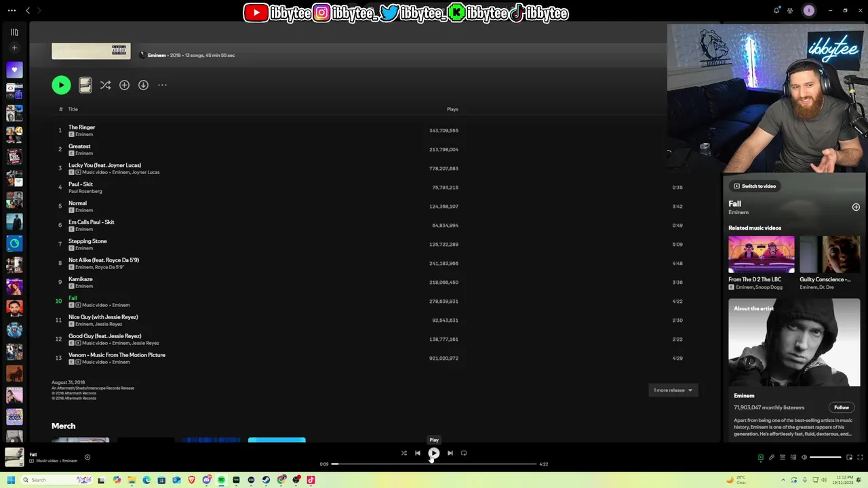Select track Stepping Stone

(87, 241)
